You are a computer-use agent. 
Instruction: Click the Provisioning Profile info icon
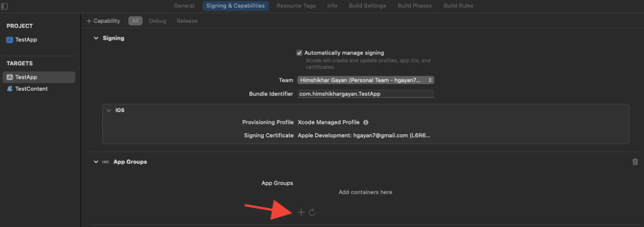pos(366,123)
